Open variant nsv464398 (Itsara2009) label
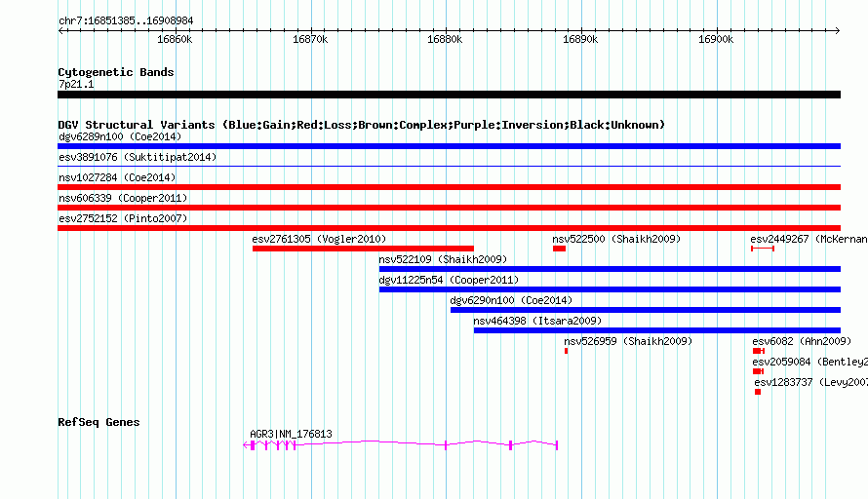 tap(537, 321)
